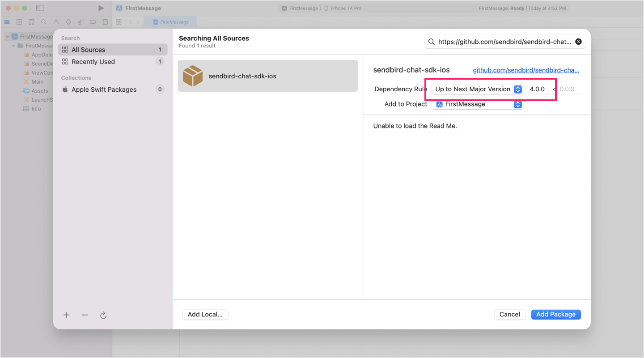Click the search magnifier in package field
This screenshot has height=358, width=644.
[x=431, y=42]
